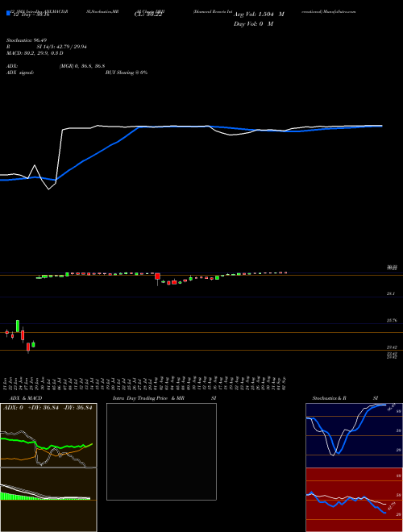This screenshot has width=403, height=532.
Task: Click the 'Intra Day Trading Price & MR' heading
Action: [x=148, y=398]
